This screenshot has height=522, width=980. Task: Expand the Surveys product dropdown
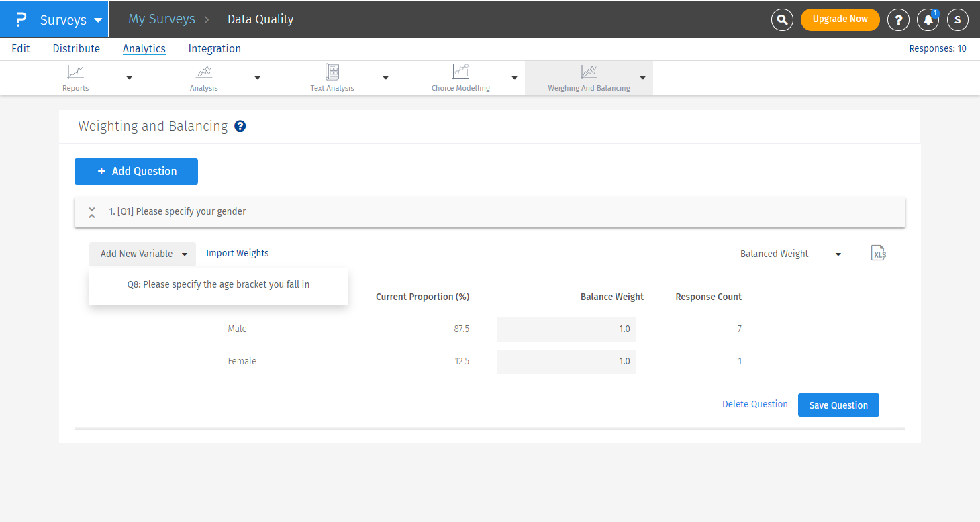pyautogui.click(x=70, y=19)
